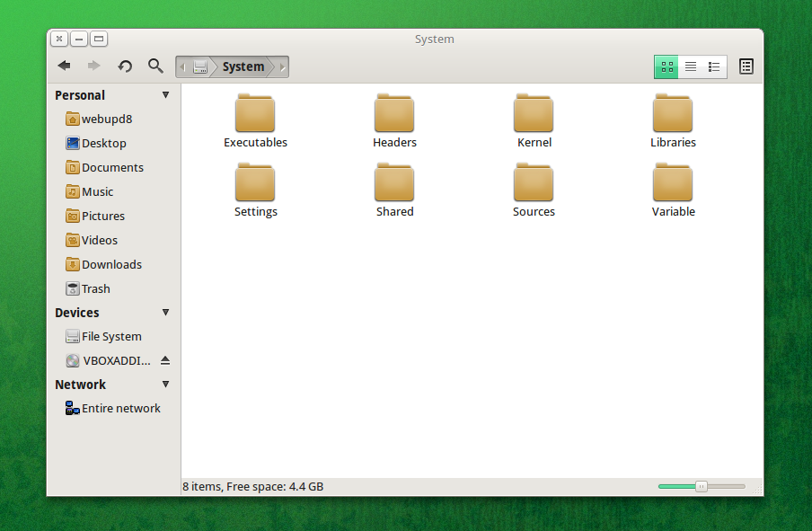The image size is (812, 531).
Task: Open the Headers folder
Action: [394, 121]
